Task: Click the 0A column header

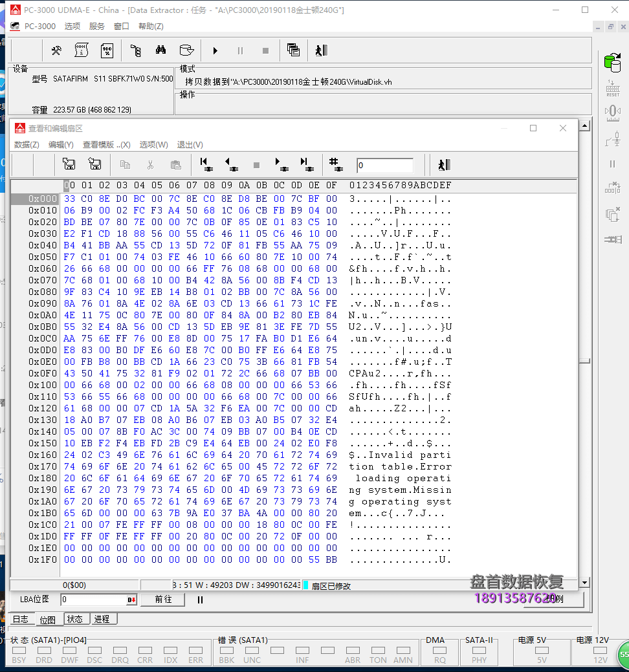Action: (245, 185)
